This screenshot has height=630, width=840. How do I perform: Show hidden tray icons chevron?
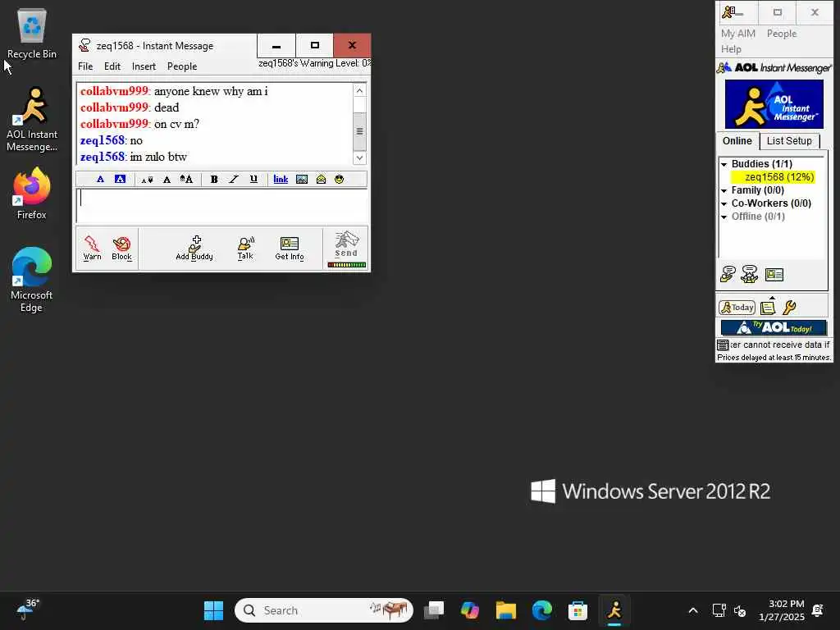tap(692, 610)
